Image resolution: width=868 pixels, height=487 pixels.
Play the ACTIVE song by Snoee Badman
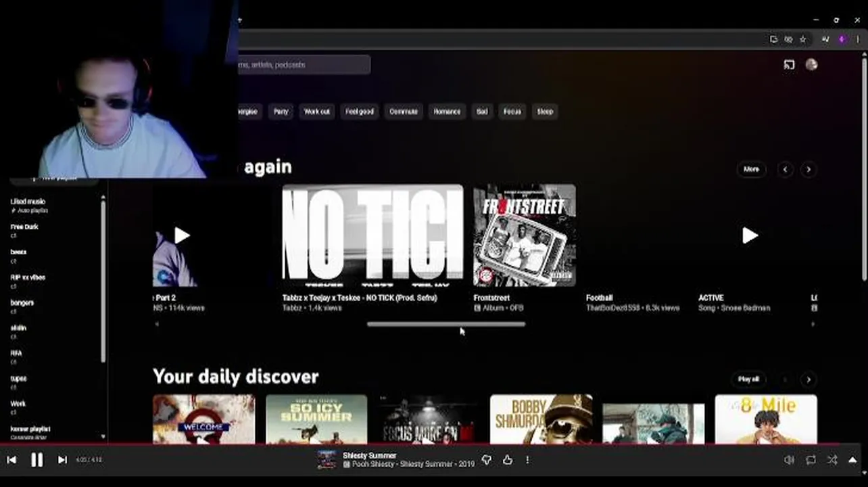click(x=750, y=235)
